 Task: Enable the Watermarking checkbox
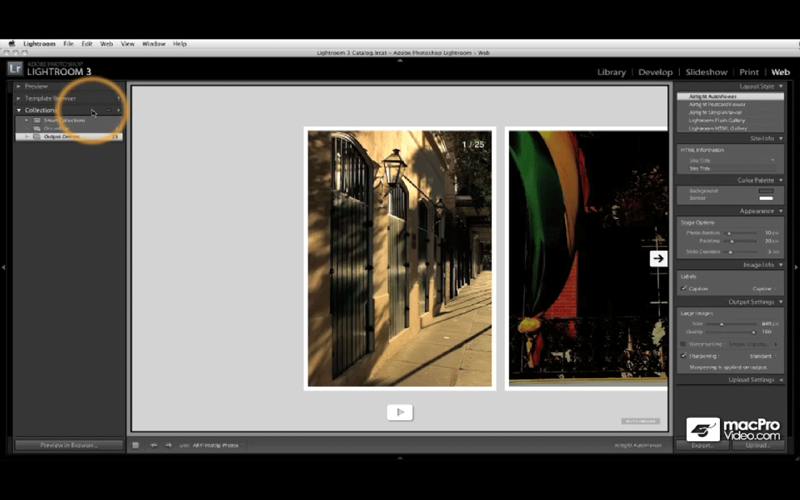[683, 344]
